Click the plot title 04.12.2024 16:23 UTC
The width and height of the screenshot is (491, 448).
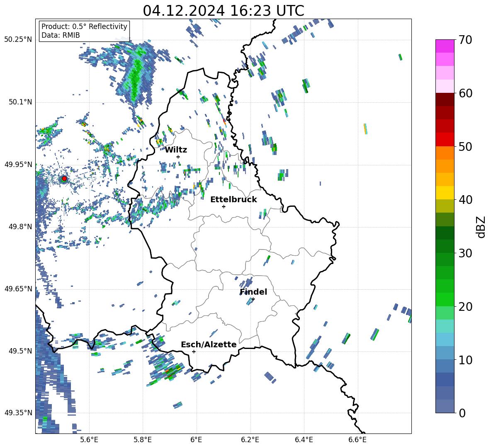[223, 11]
